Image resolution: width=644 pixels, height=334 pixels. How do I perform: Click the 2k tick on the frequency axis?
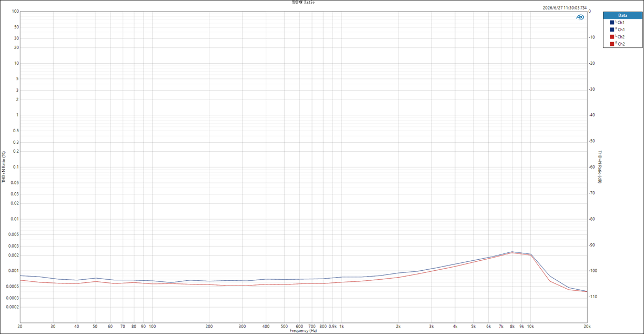398,327
